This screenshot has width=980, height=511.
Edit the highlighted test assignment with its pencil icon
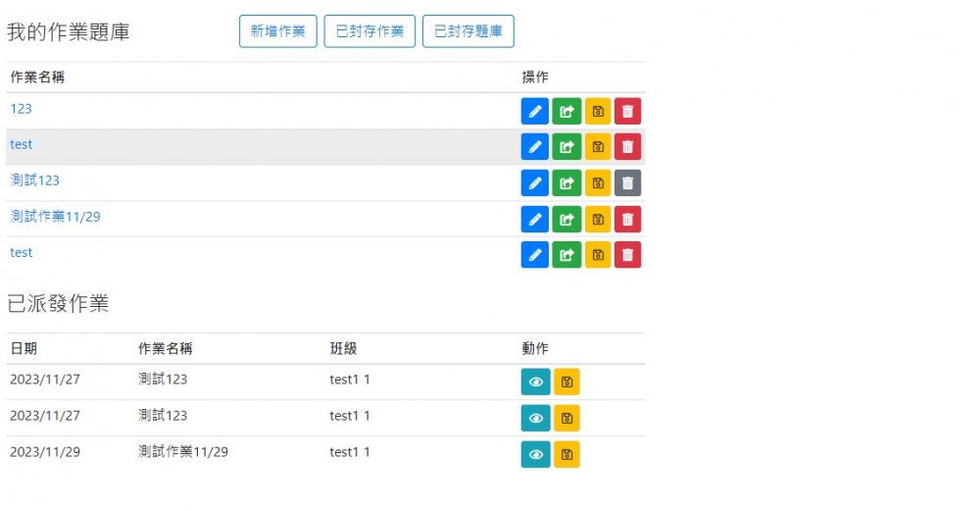click(534, 147)
